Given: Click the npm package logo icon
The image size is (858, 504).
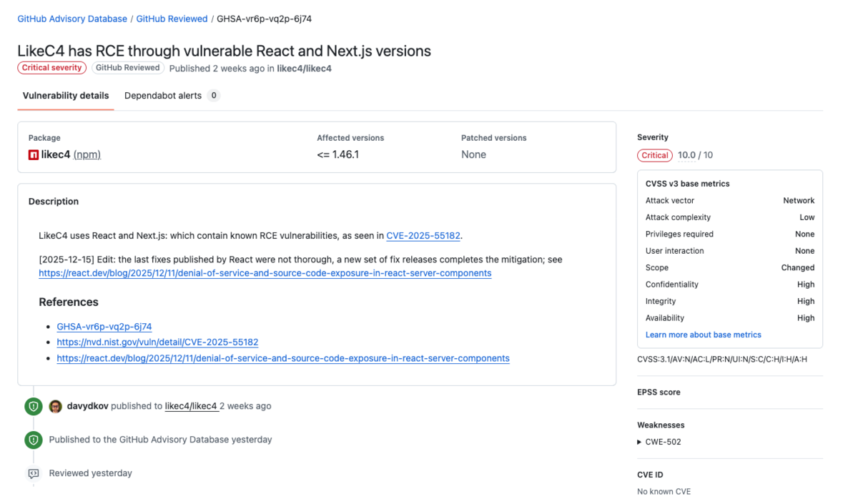Looking at the screenshot, I should coord(34,154).
